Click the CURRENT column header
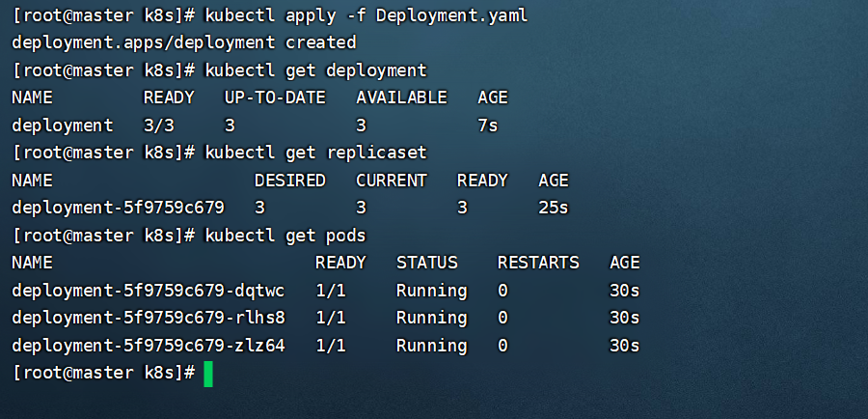This screenshot has width=868, height=419. (x=392, y=181)
